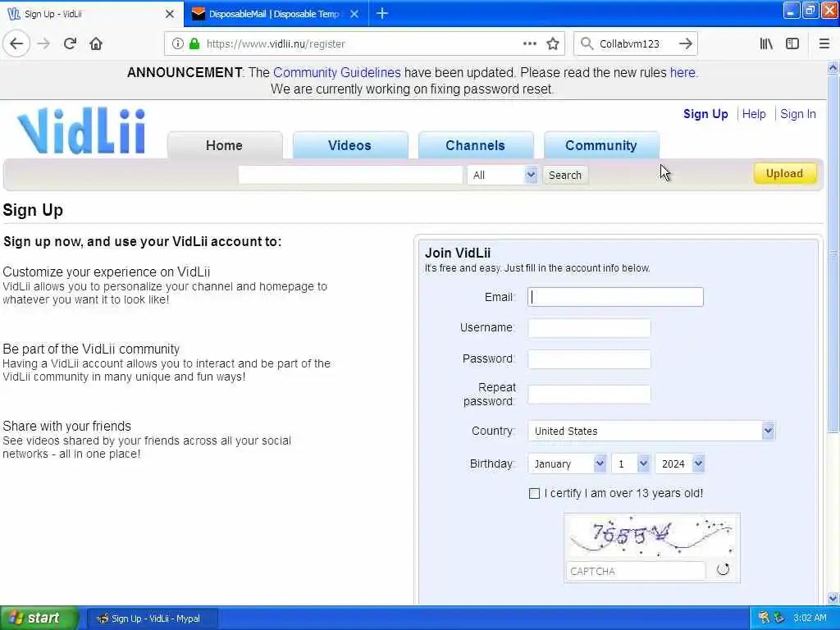
Task: Click the second system tray icon beside the clock
Action: 779,618
